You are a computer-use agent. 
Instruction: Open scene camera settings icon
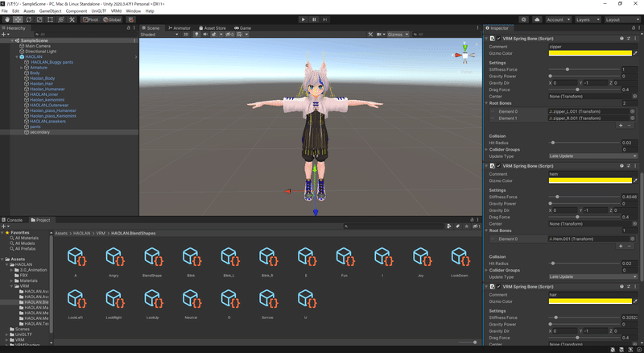pyautogui.click(x=378, y=35)
